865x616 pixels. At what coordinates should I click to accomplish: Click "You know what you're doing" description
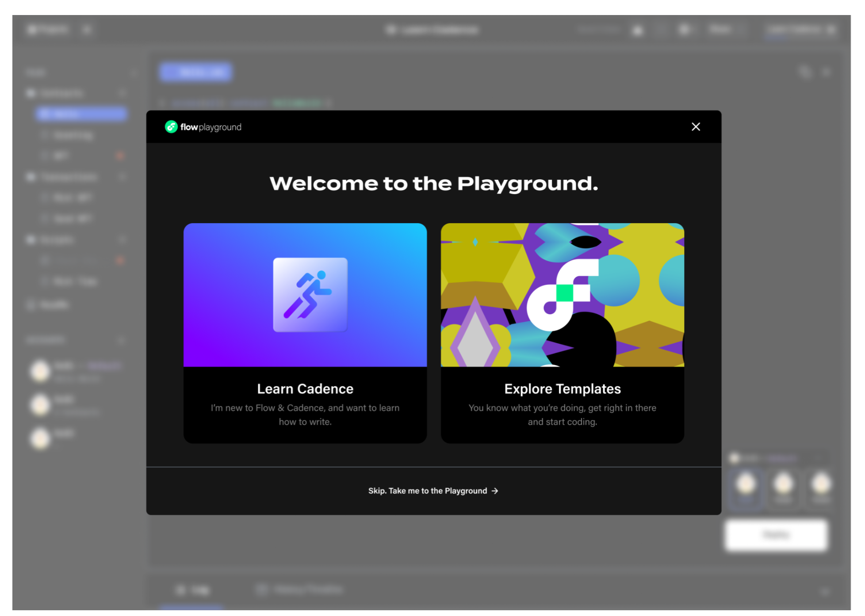point(563,414)
